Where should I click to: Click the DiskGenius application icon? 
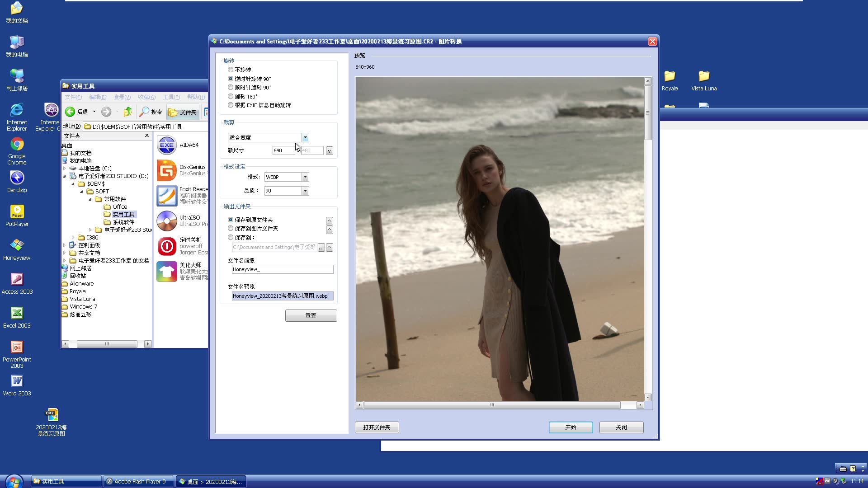pyautogui.click(x=167, y=170)
